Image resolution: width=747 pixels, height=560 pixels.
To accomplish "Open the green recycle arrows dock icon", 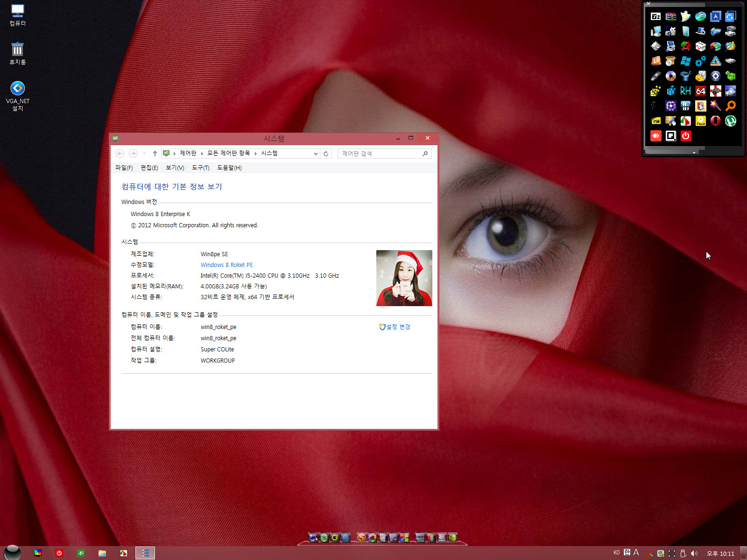I will [324, 538].
